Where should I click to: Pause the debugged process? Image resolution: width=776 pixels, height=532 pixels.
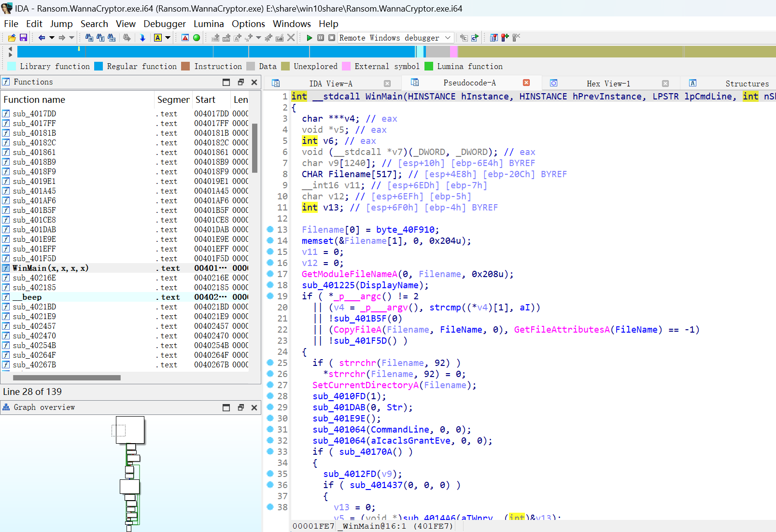(x=321, y=38)
